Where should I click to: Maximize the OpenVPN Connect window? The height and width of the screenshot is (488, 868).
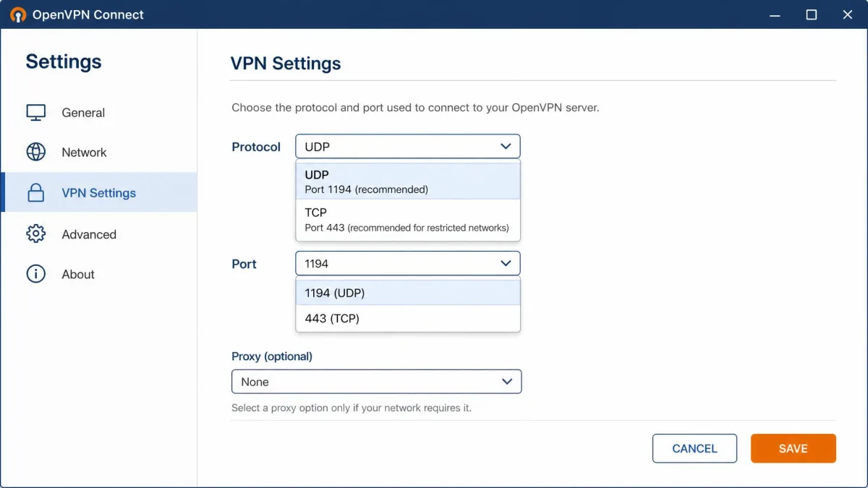812,14
